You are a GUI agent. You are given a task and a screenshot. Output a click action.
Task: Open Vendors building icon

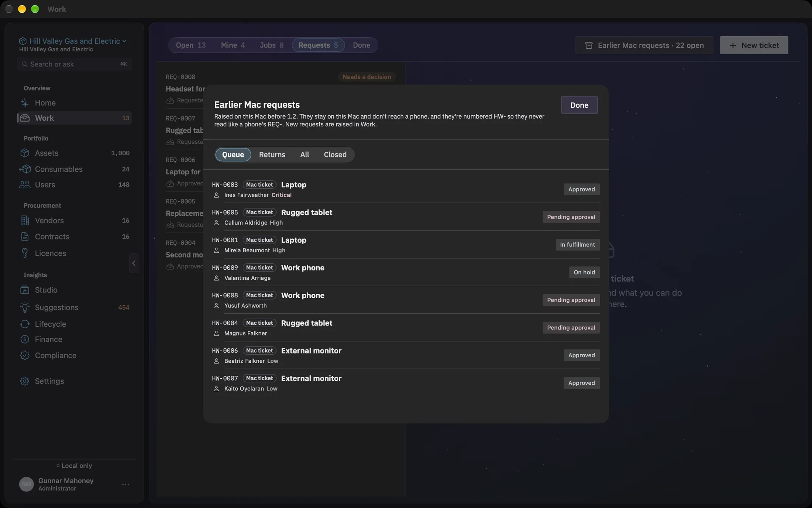25,221
